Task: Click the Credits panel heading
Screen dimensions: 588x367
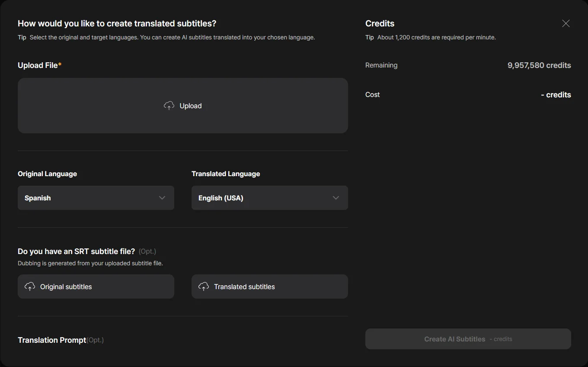Action: (x=380, y=23)
